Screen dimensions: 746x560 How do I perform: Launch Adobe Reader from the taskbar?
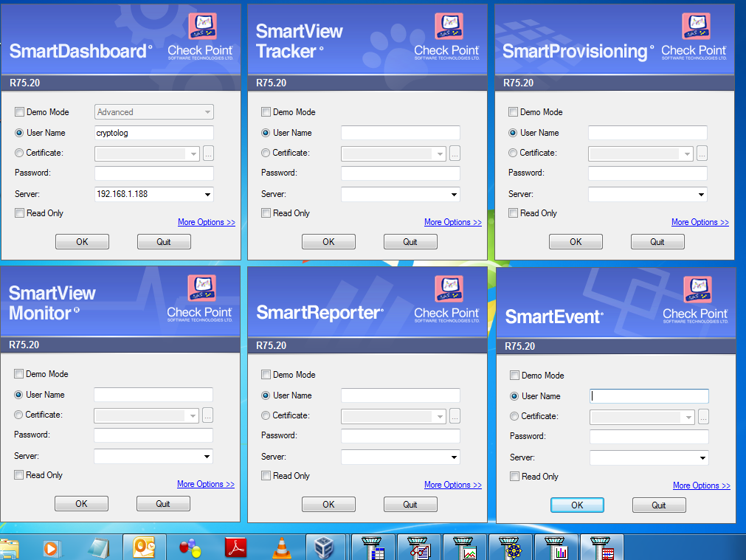pyautogui.click(x=235, y=547)
